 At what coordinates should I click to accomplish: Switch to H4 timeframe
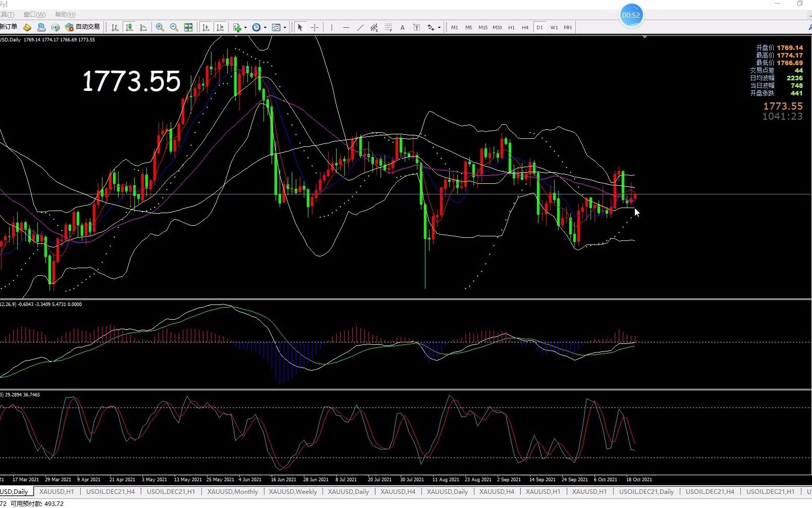(525, 27)
